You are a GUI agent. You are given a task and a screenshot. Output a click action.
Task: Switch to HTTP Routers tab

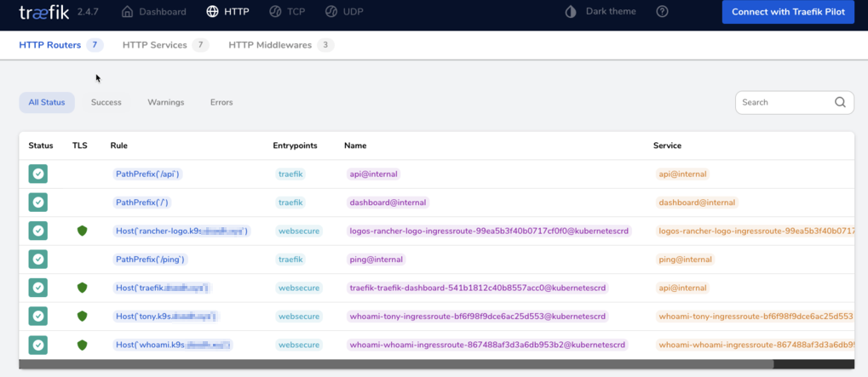tap(61, 45)
